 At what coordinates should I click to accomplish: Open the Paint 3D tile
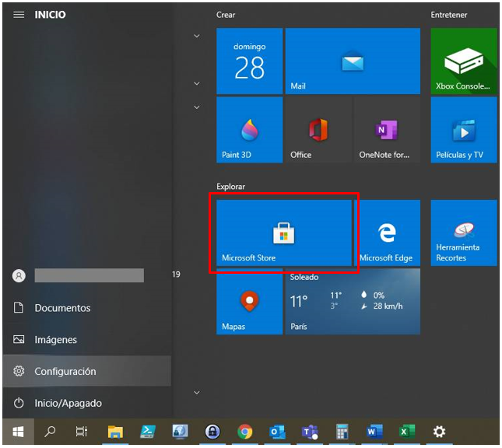tap(249, 130)
